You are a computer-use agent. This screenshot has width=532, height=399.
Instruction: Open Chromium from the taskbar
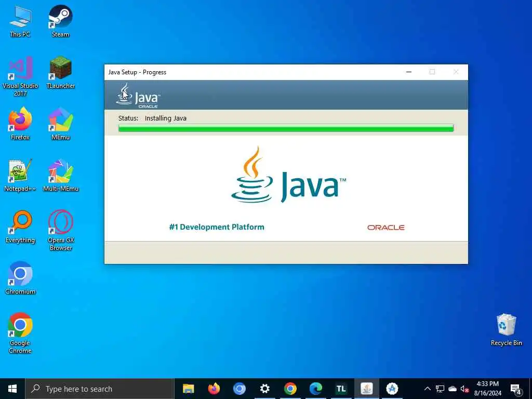click(239, 389)
